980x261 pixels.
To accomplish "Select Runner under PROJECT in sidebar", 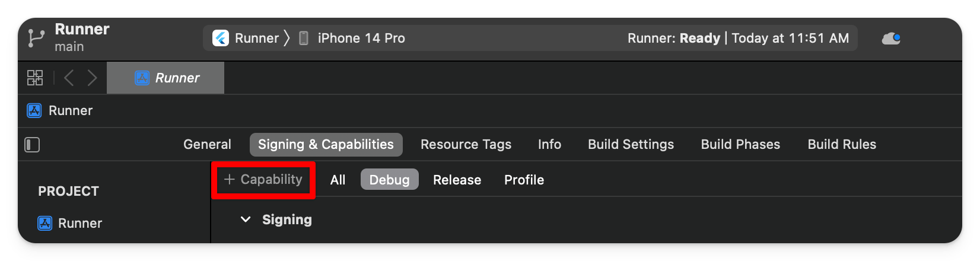I will (x=70, y=223).
